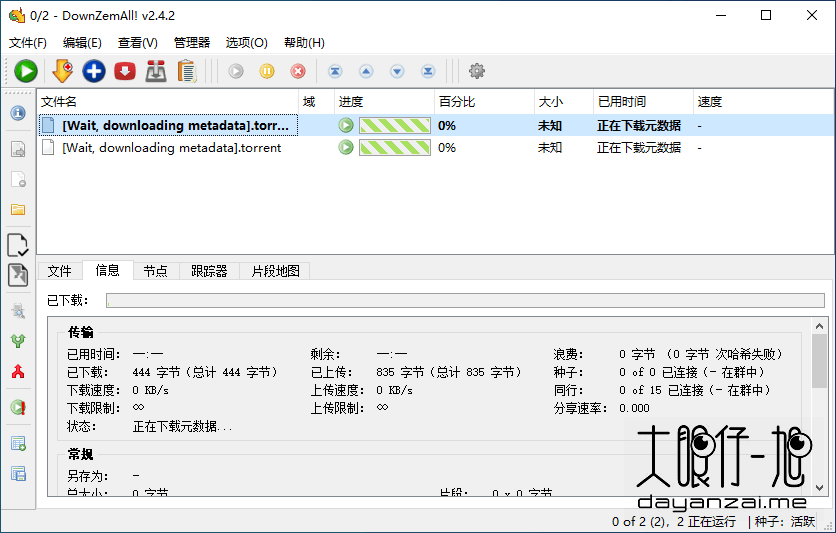
Task: Click the page-with-checkmark sidebar icon
Action: click(x=18, y=245)
